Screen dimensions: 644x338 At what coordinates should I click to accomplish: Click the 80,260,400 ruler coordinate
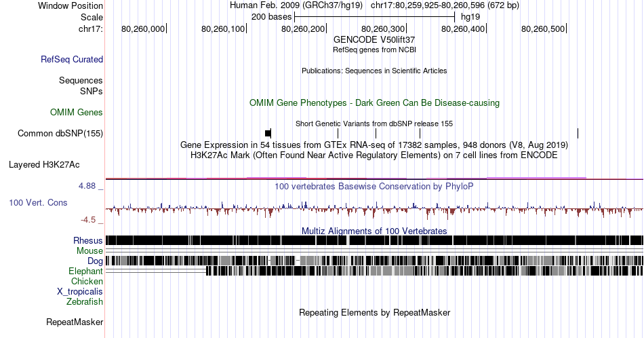pos(463,29)
